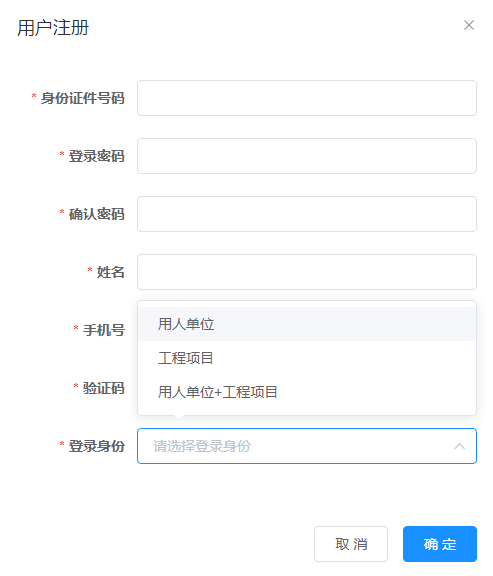Viewport: 493px width, 576px height.
Task: Click the 确认密码 label text
Action: click(97, 214)
